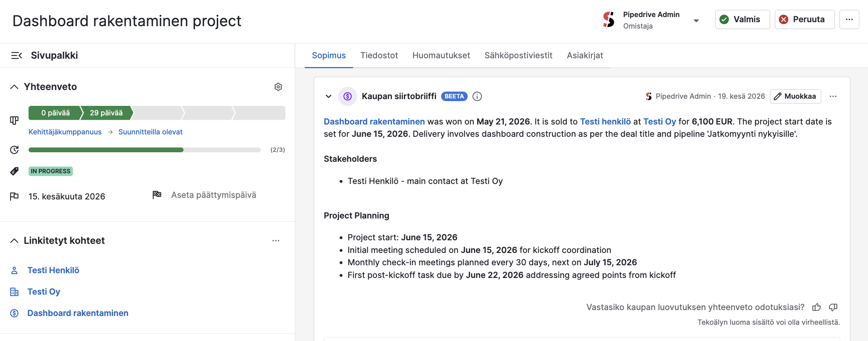Edit start date 15. kesäkuuta 2026
The width and height of the screenshot is (868, 341).
coord(67,197)
